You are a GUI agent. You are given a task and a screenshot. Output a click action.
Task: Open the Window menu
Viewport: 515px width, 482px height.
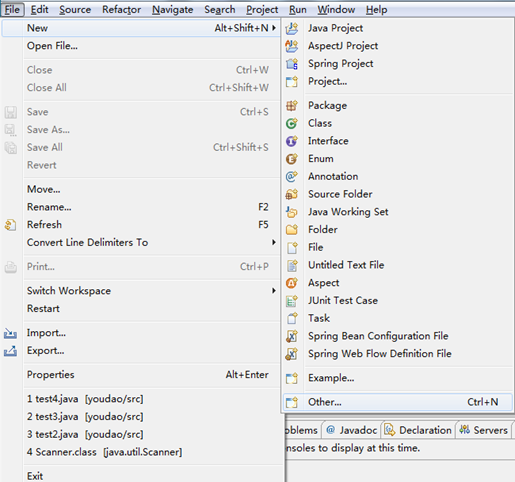336,9
